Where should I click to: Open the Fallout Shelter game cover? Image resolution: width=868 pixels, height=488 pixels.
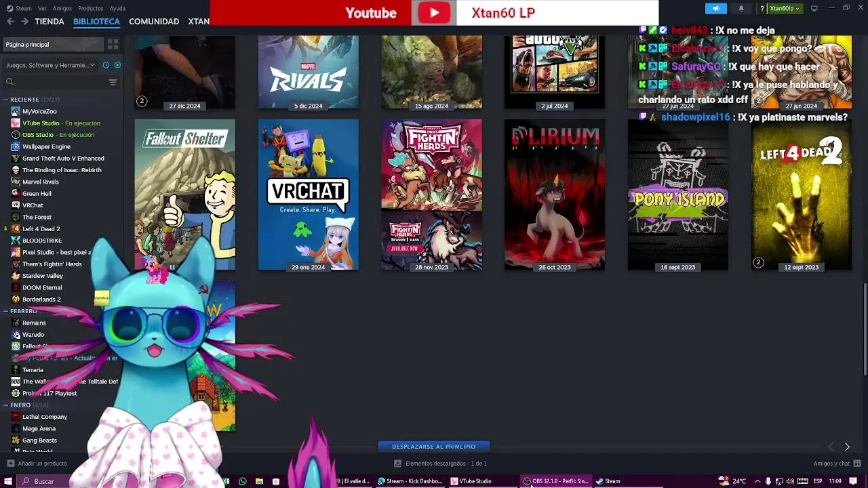tap(185, 195)
